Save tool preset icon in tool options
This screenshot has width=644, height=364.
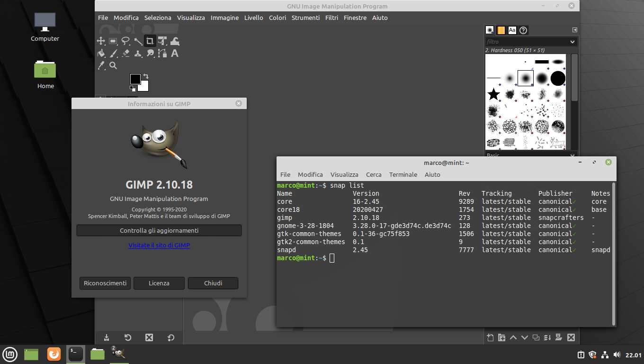tap(107, 337)
